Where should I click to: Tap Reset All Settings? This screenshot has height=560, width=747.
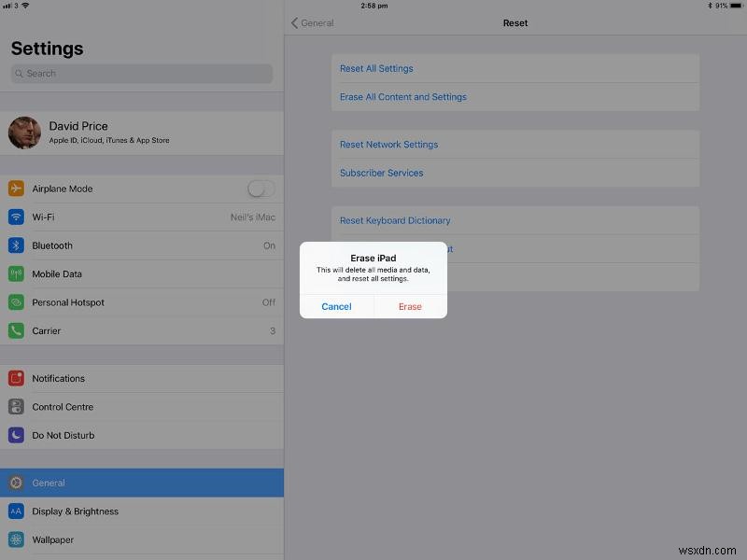pos(377,68)
